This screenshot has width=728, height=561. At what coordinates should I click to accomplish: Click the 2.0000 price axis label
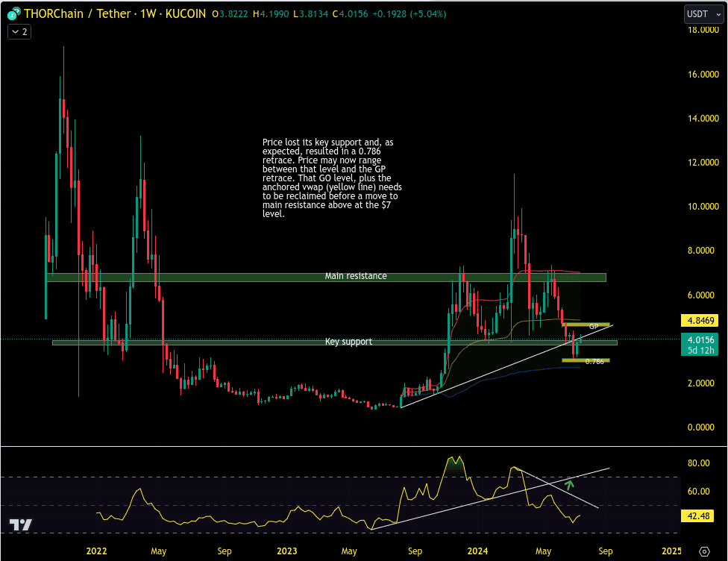pos(700,383)
